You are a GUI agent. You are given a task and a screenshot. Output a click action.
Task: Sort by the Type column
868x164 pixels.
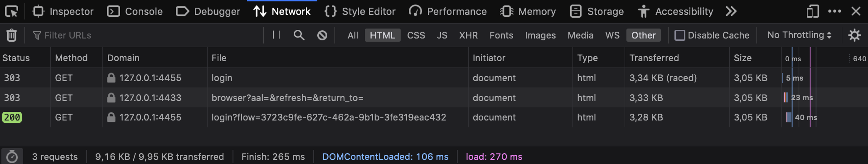click(x=599, y=58)
